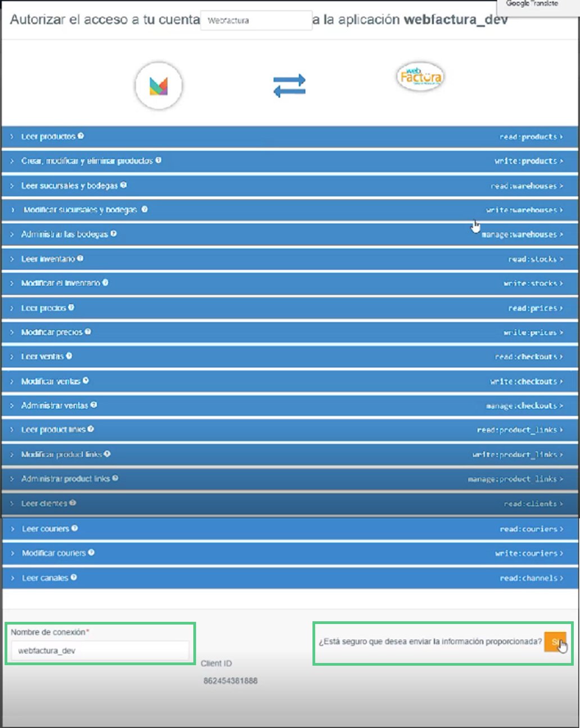This screenshot has height=728, width=580.
Task: Click the write:stocks scope label
Action: coord(530,283)
